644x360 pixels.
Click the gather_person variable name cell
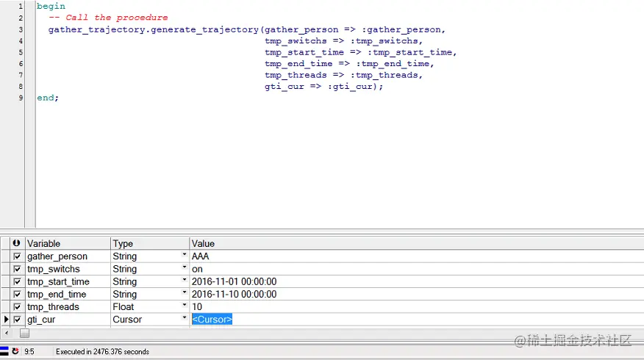click(x=68, y=256)
